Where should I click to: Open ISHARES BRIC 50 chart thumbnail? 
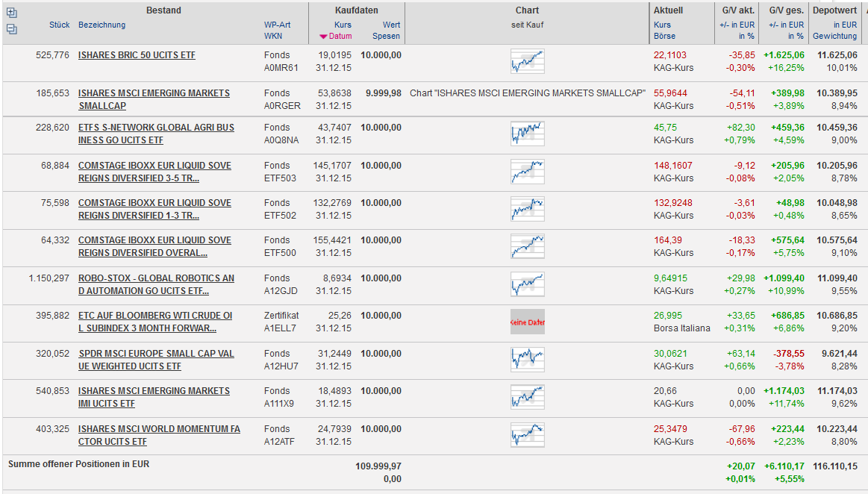tap(527, 61)
